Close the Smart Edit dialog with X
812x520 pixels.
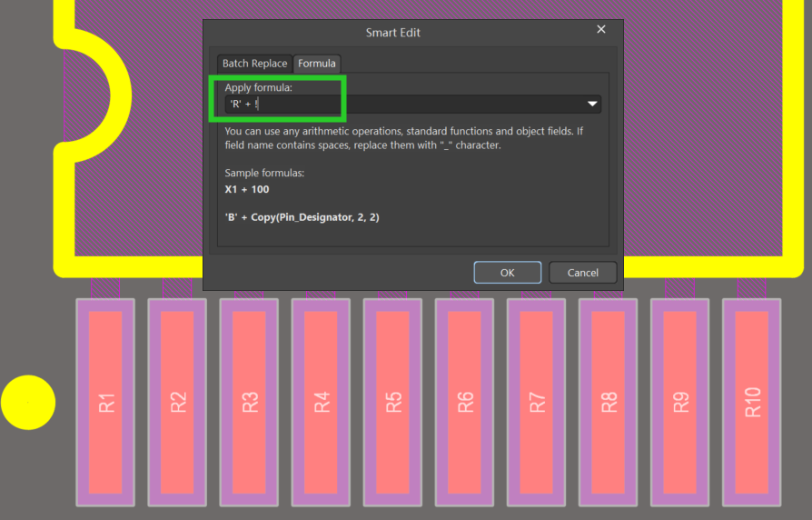pos(600,30)
